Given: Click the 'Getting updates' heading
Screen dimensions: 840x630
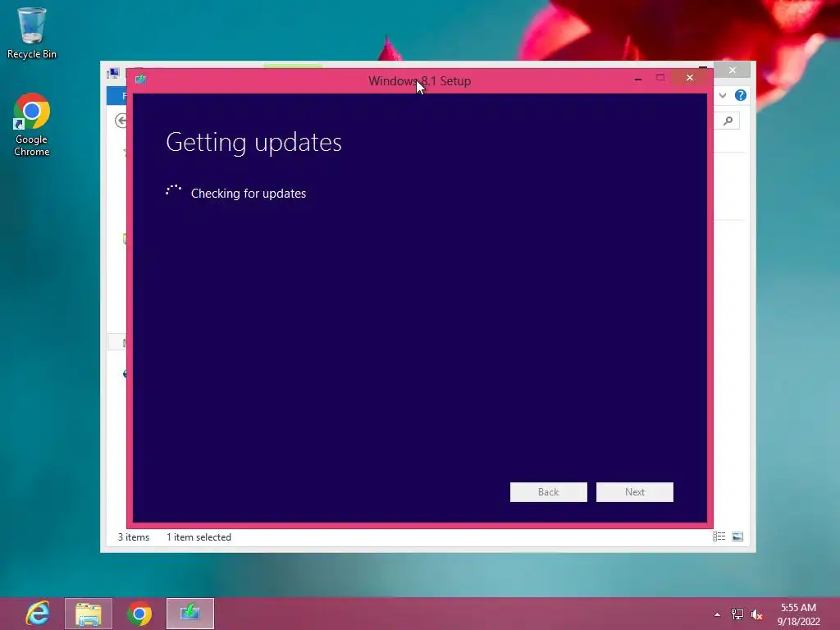Looking at the screenshot, I should pos(254,143).
